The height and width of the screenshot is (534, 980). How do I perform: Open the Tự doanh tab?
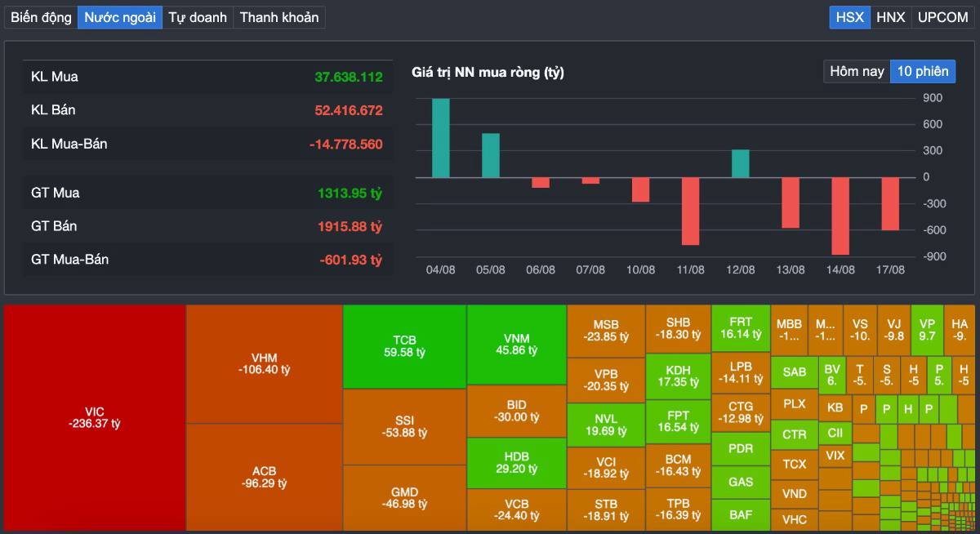click(198, 17)
